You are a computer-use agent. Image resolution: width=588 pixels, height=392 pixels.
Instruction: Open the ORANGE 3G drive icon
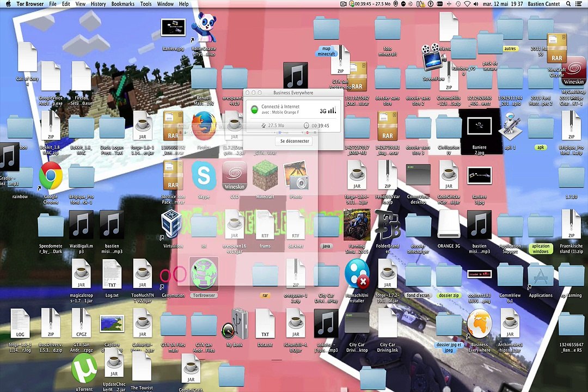[449, 225]
